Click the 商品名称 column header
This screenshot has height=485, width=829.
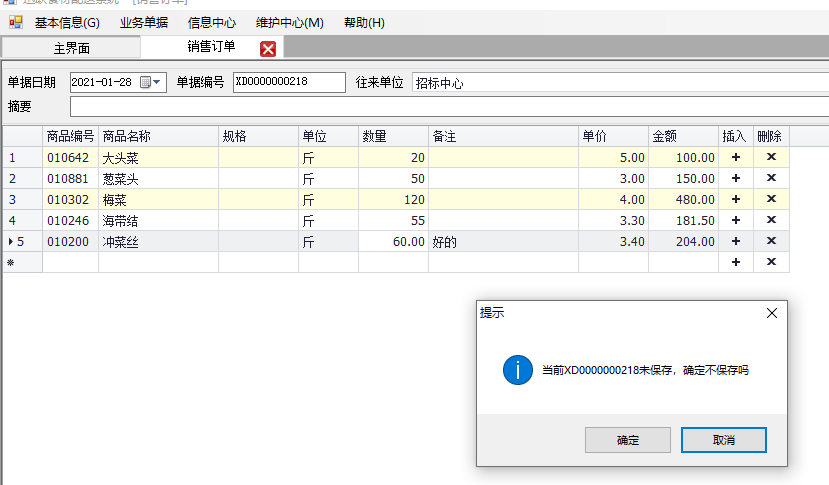(159, 136)
